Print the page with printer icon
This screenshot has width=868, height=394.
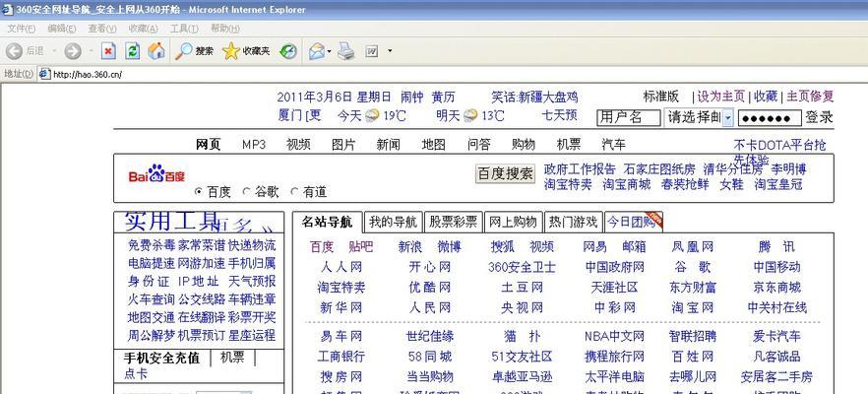pyautogui.click(x=346, y=51)
